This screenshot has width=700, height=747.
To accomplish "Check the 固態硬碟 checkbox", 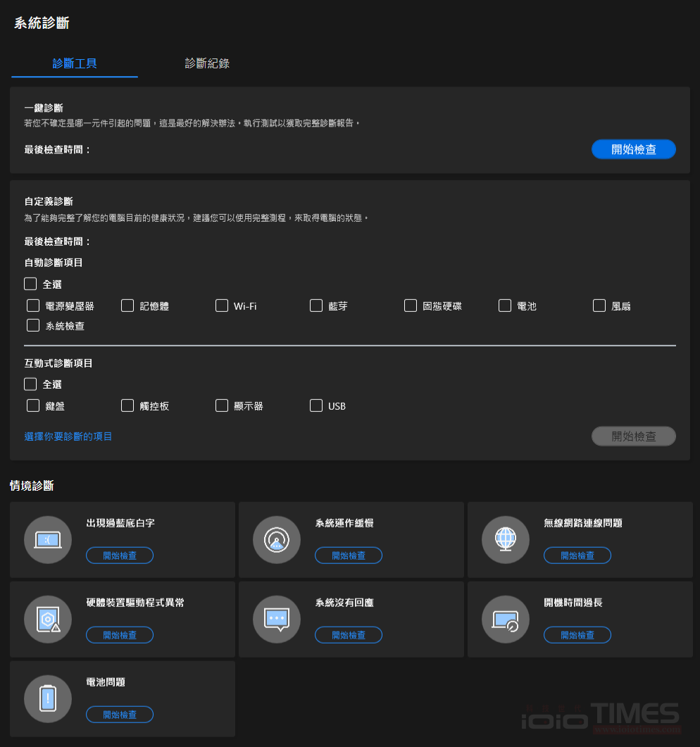I will tap(411, 306).
